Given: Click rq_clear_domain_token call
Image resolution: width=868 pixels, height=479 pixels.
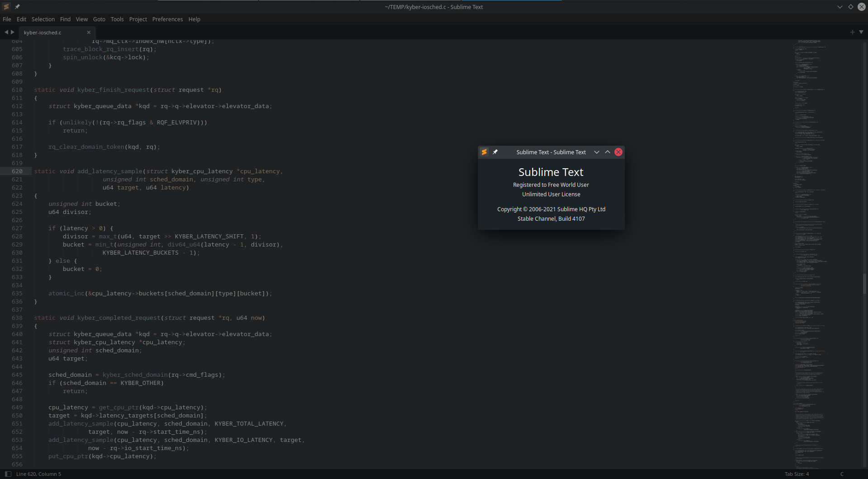Looking at the screenshot, I should click(x=86, y=147).
